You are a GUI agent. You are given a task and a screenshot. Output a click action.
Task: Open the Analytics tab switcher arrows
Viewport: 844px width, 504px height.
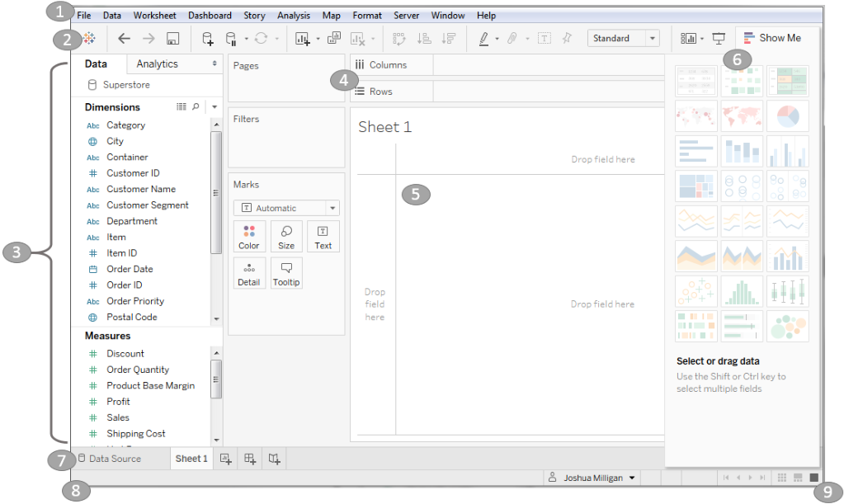(x=215, y=64)
